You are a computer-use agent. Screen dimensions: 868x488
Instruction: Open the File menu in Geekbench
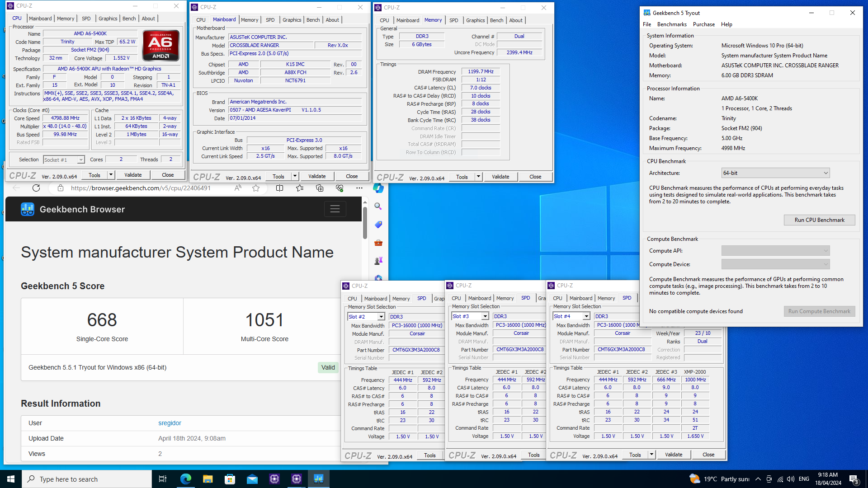[647, 24]
